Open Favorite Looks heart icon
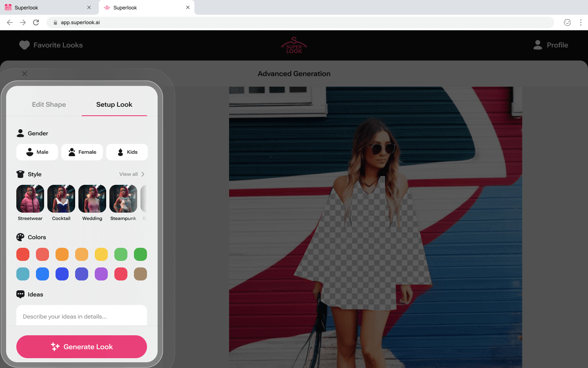Image resolution: width=588 pixels, height=368 pixels. pyautogui.click(x=24, y=45)
